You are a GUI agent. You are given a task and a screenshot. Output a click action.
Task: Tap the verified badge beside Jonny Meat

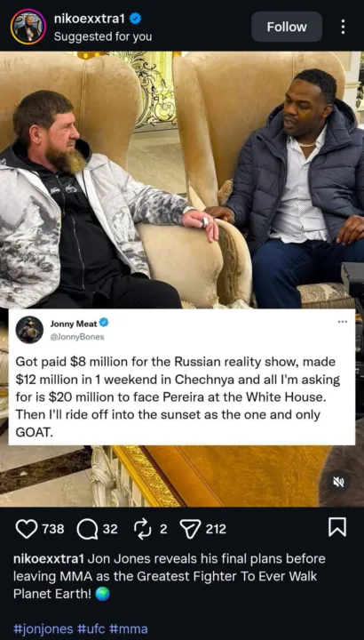(x=104, y=324)
